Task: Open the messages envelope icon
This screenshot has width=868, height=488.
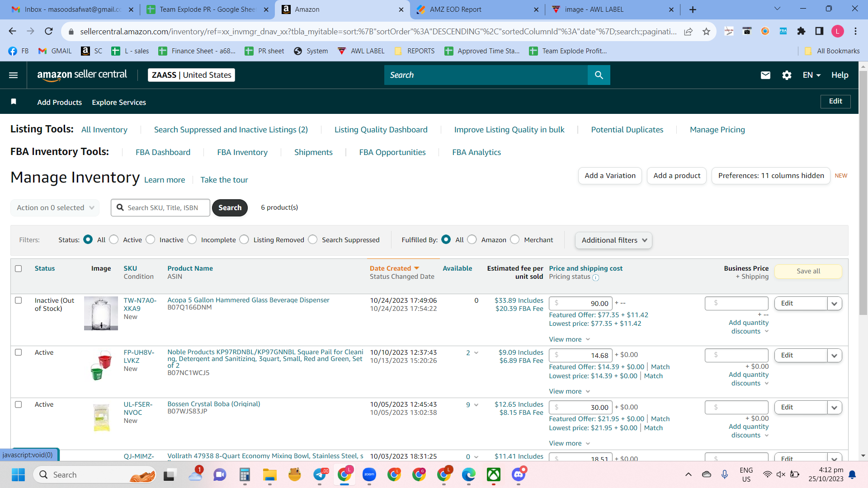Action: tap(765, 75)
